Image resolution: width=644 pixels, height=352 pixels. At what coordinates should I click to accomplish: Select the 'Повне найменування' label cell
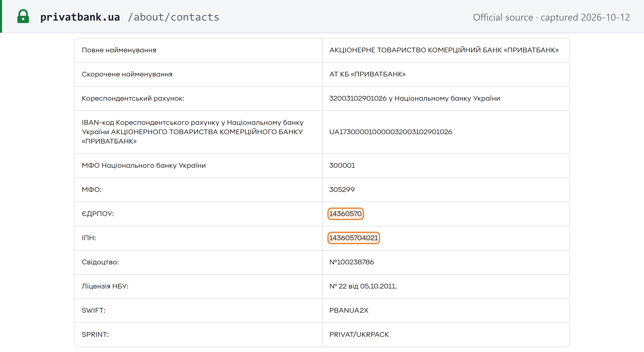tap(198, 50)
